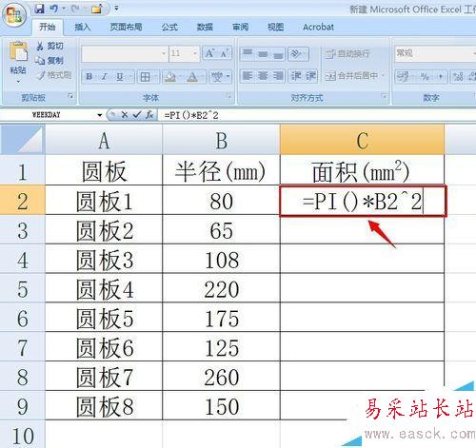Open 字体 group dialog launcher
476x448 pixels.
(x=228, y=95)
